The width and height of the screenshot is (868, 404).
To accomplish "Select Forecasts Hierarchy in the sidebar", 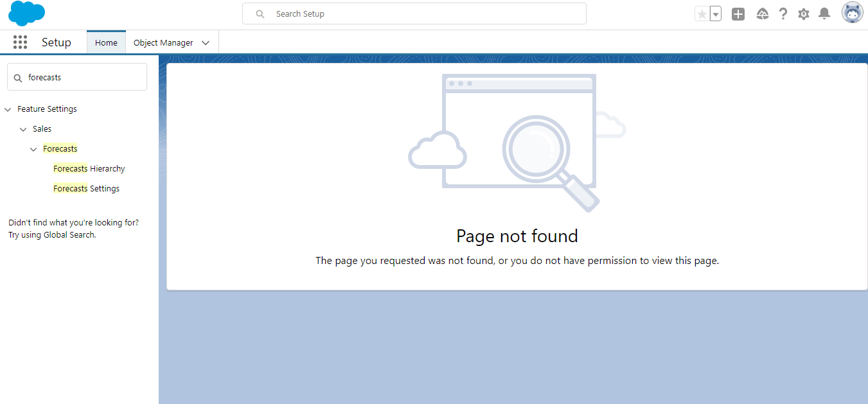I will (89, 168).
